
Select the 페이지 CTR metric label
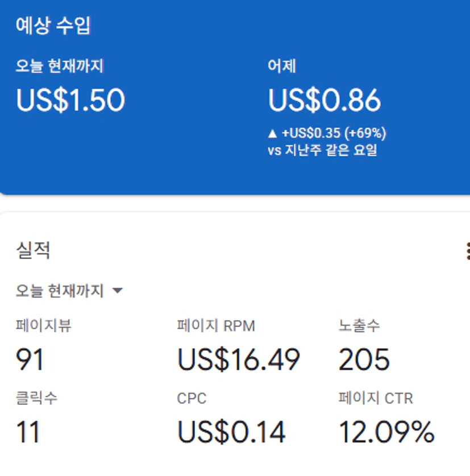click(376, 398)
